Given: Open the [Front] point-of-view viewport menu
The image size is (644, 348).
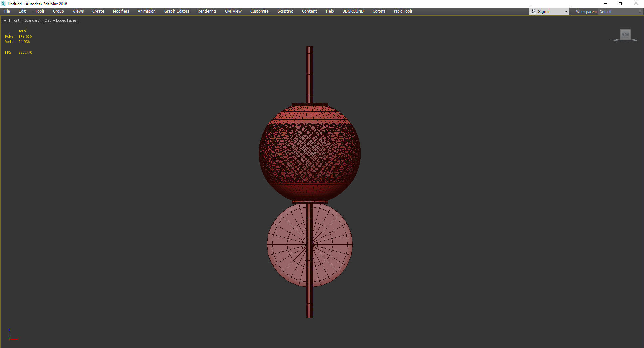Looking at the screenshot, I should pos(15,20).
